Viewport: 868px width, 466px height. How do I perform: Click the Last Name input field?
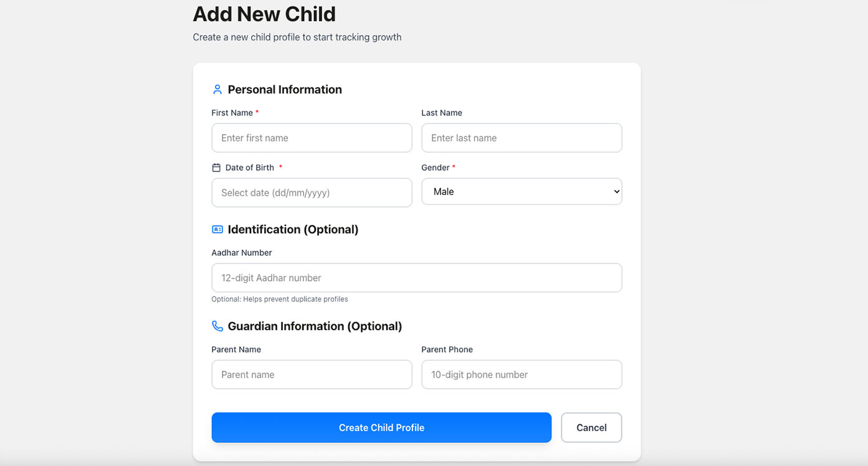(x=522, y=138)
